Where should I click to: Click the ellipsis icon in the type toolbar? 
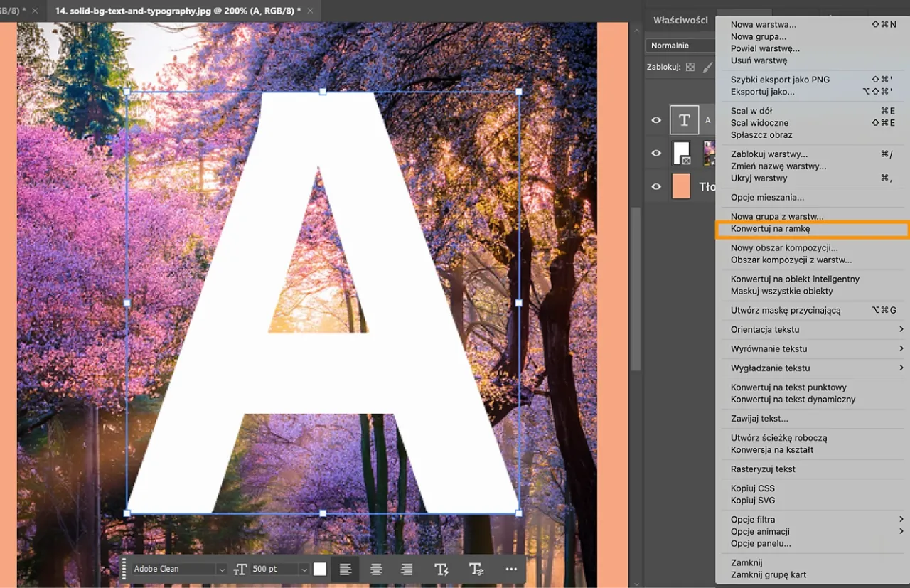click(x=511, y=569)
